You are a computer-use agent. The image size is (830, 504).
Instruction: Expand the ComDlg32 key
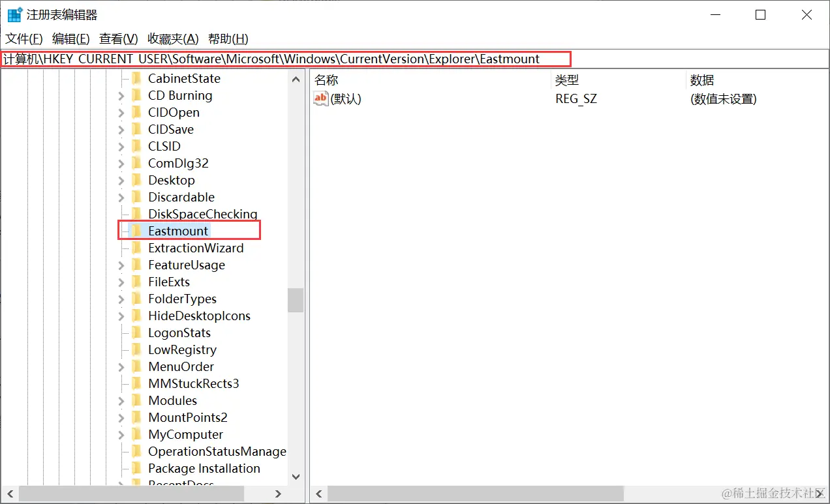121,164
